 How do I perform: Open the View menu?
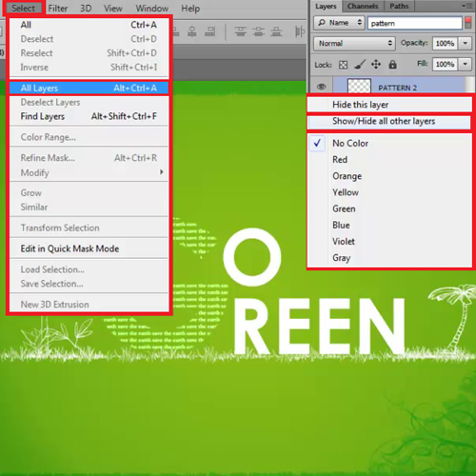[x=113, y=9]
